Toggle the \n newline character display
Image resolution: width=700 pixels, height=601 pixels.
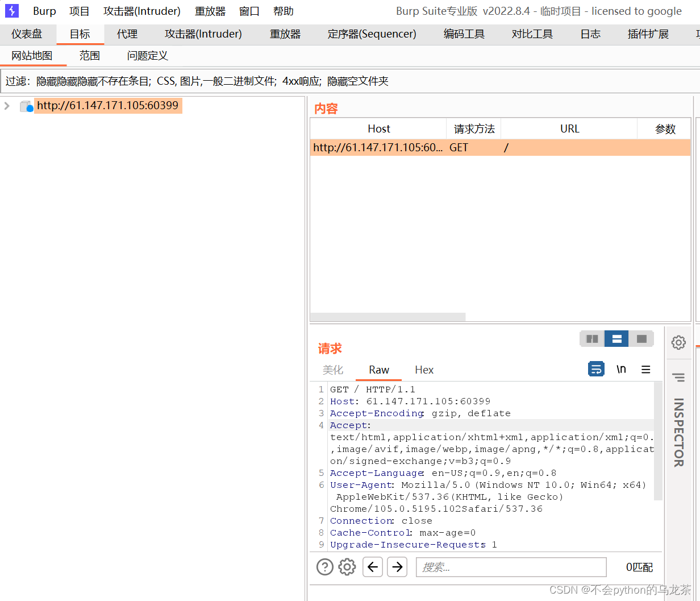621,368
